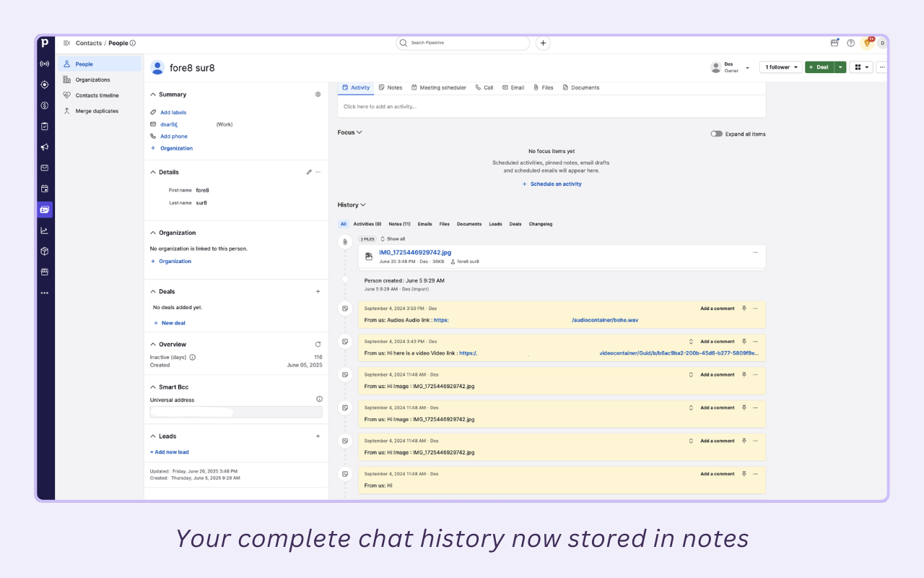The height and width of the screenshot is (578, 924).
Task: Click the Universal address input field
Action: 236,411
